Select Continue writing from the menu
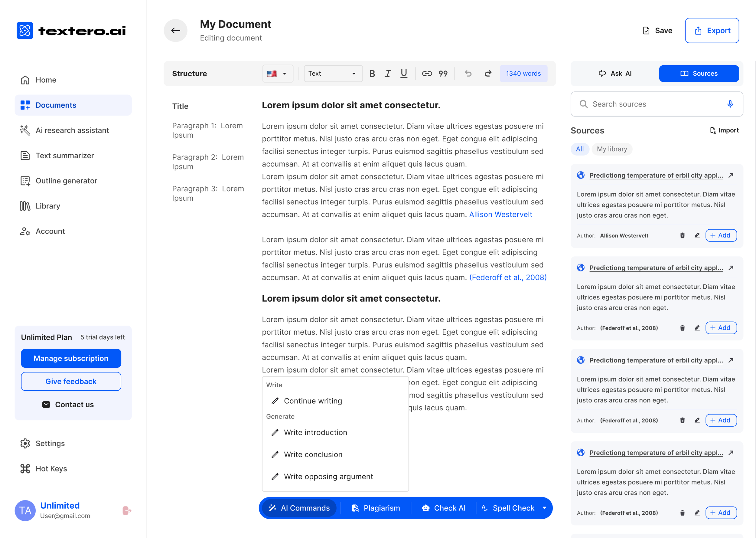The image size is (756, 538). point(313,401)
